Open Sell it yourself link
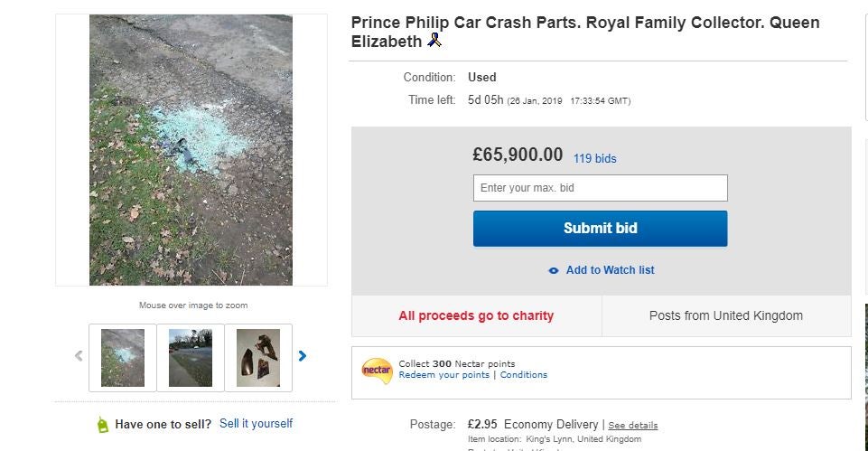Viewport: 868px width, 451px height. click(256, 424)
